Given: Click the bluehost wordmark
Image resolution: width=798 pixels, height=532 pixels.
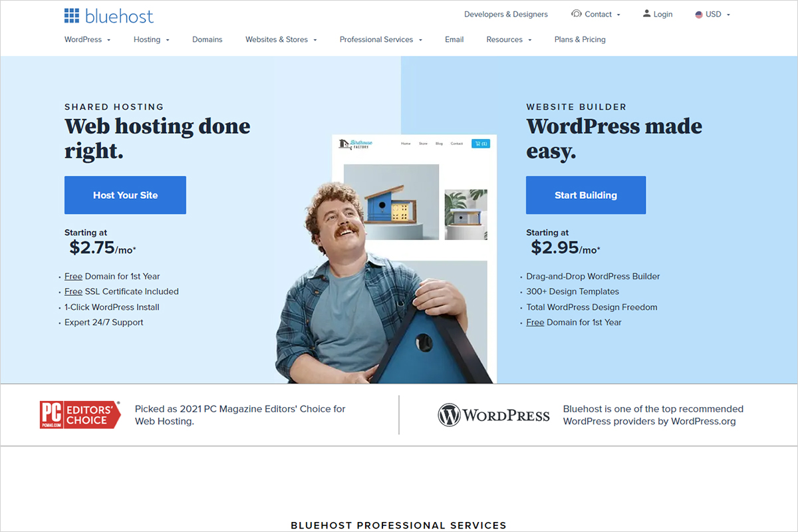Looking at the screenshot, I should click(x=119, y=16).
